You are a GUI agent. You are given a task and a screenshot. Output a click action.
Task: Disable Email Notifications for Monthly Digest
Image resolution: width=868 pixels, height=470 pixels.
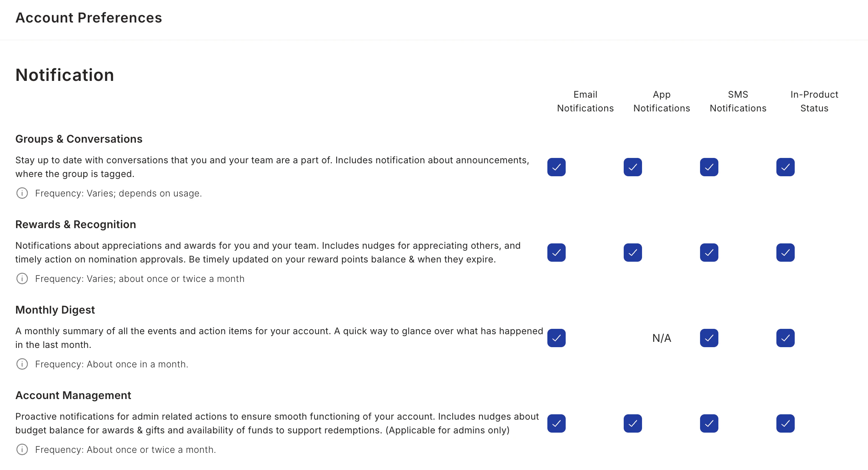click(x=557, y=338)
